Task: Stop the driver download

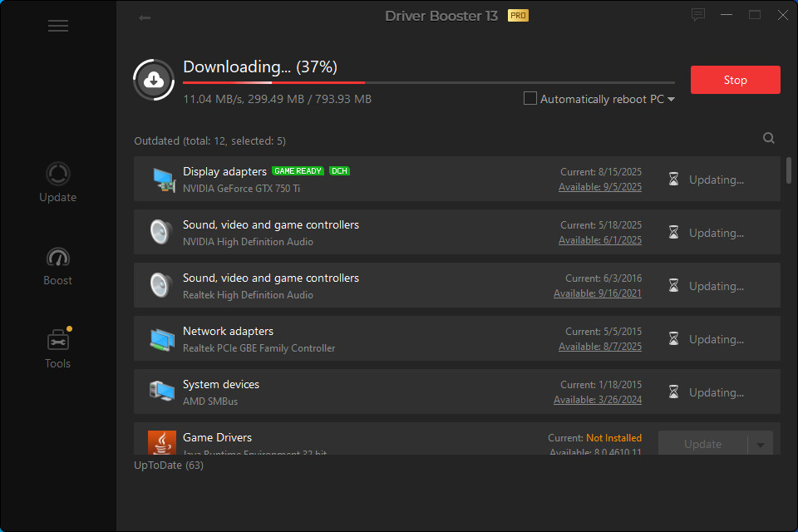Action: tap(735, 80)
